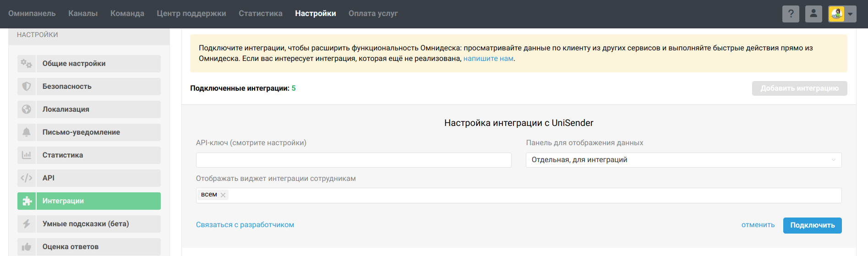Click the shield icon next to Безопасность
The image size is (868, 256).
27,87
